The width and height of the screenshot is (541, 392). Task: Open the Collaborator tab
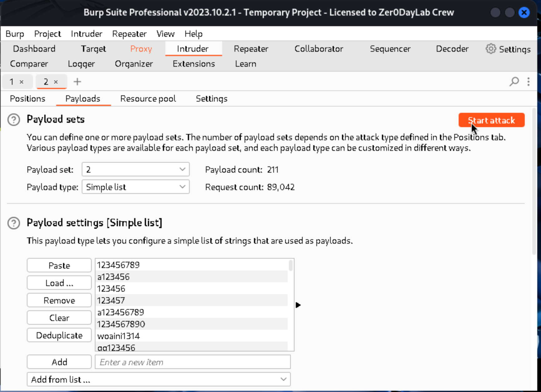pyautogui.click(x=319, y=49)
